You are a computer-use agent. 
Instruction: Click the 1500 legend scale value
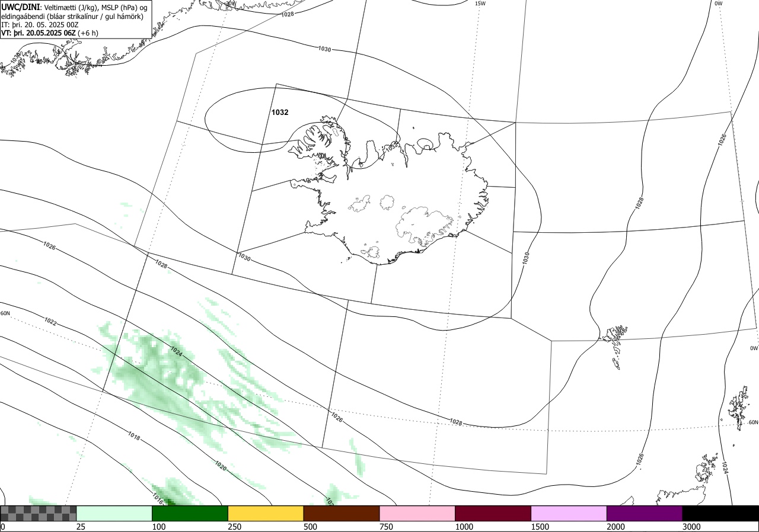point(540,527)
